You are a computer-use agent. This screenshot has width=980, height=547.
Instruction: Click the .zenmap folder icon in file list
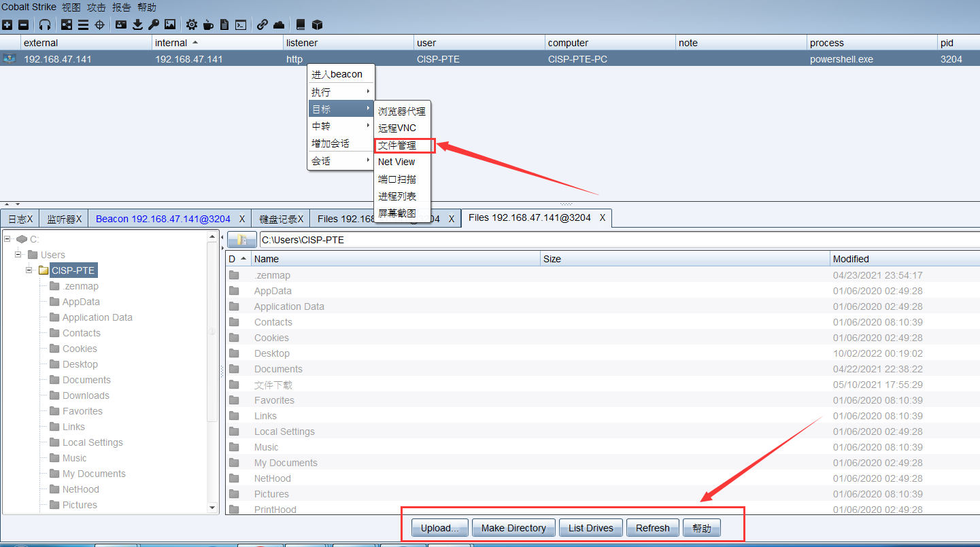[235, 275]
